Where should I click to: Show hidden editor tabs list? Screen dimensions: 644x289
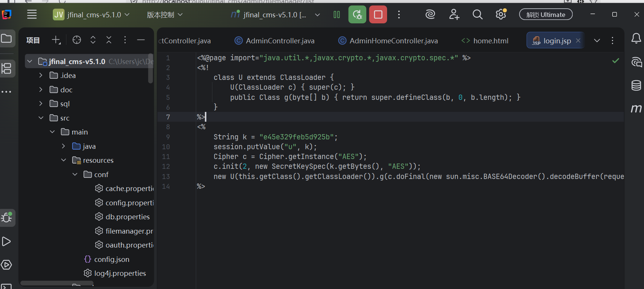(597, 40)
